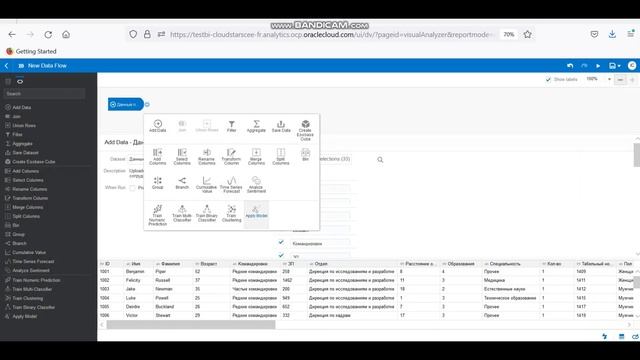
Task: Click the browser URL address bar
Action: (331, 35)
